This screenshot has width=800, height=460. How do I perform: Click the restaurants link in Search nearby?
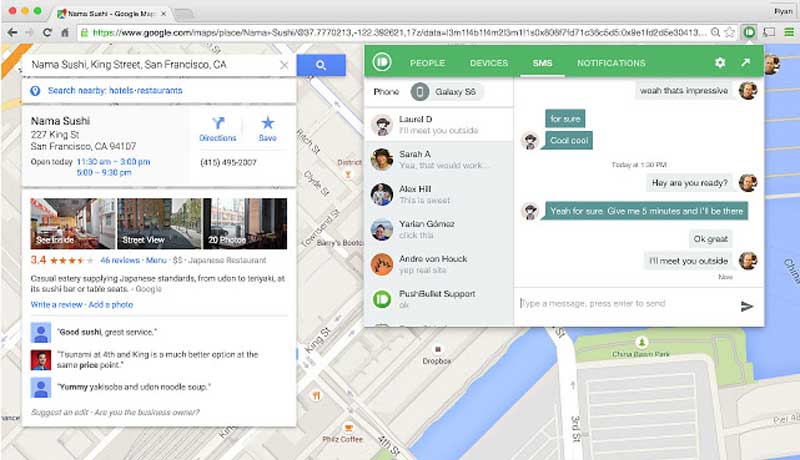point(159,90)
